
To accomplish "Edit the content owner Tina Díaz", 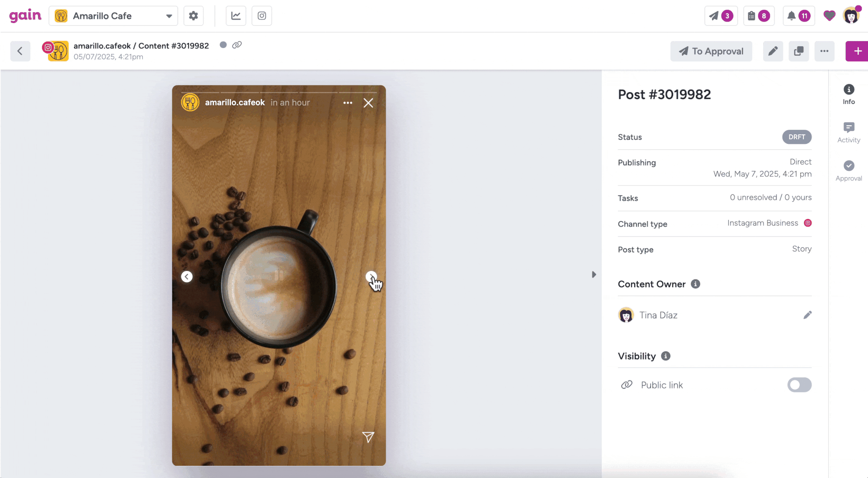I will [x=807, y=315].
